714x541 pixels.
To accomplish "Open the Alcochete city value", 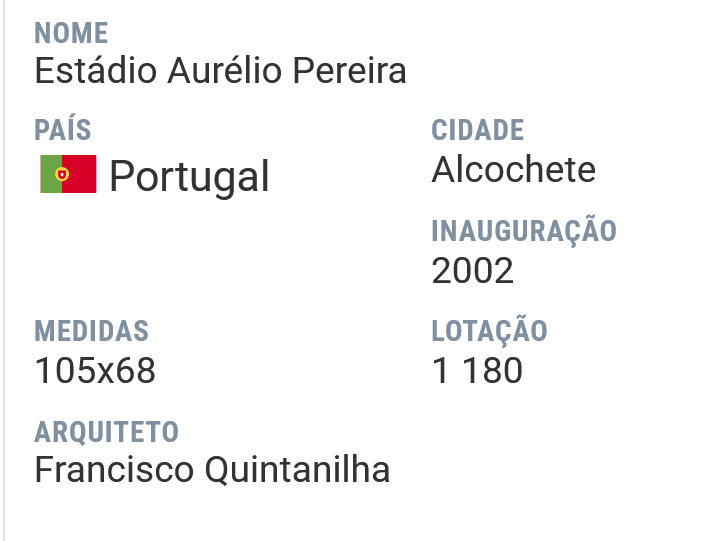I will tap(514, 169).
